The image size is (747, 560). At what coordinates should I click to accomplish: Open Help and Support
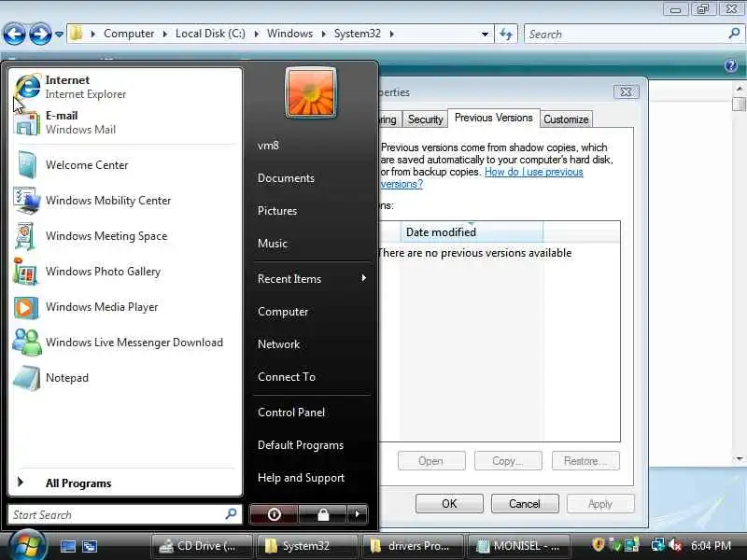click(301, 478)
